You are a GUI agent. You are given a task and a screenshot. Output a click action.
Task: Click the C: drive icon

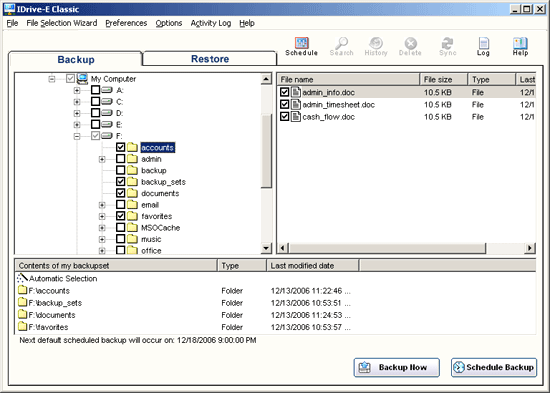107,101
